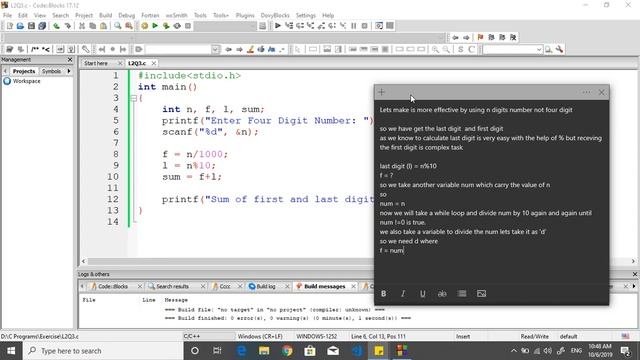This screenshot has height=360, width=640.
Task: Click the Find magnifier icon
Action: 118,26
